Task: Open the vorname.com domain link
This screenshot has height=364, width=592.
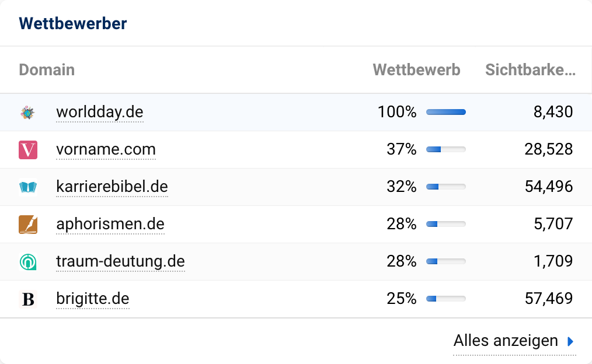Action: (x=106, y=149)
